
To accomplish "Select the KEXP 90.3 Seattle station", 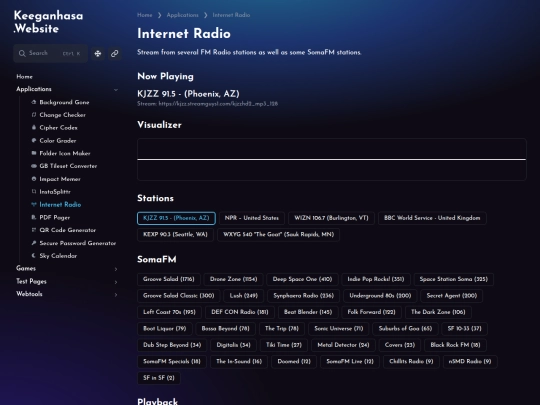I will [x=175, y=235].
